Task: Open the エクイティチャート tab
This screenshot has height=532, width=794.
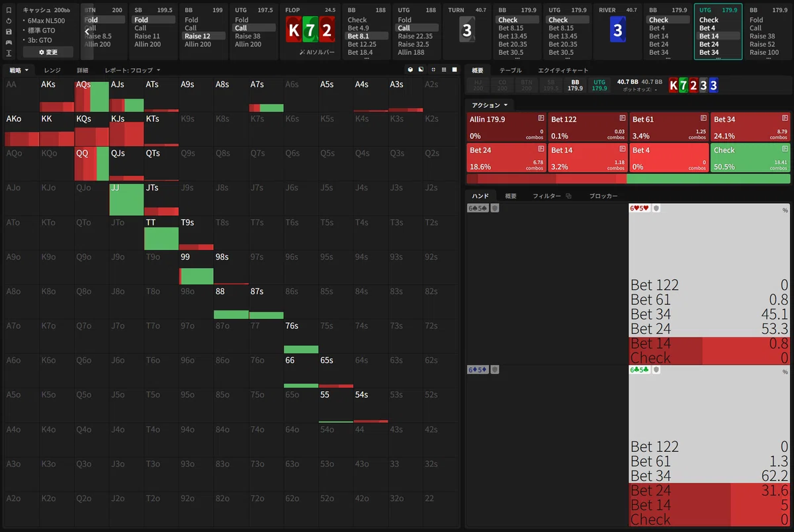Action: (x=562, y=70)
